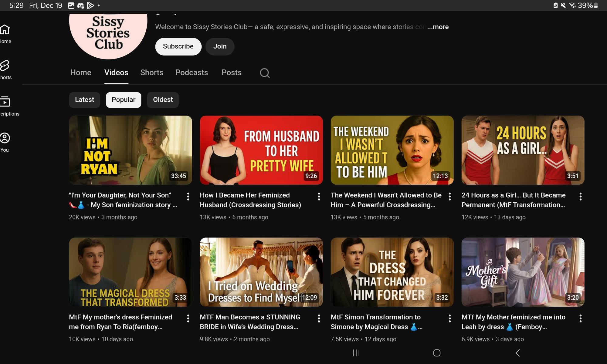This screenshot has height=364, width=607.
Task: Tap the Android back navigation arrow
Action: pos(518,353)
